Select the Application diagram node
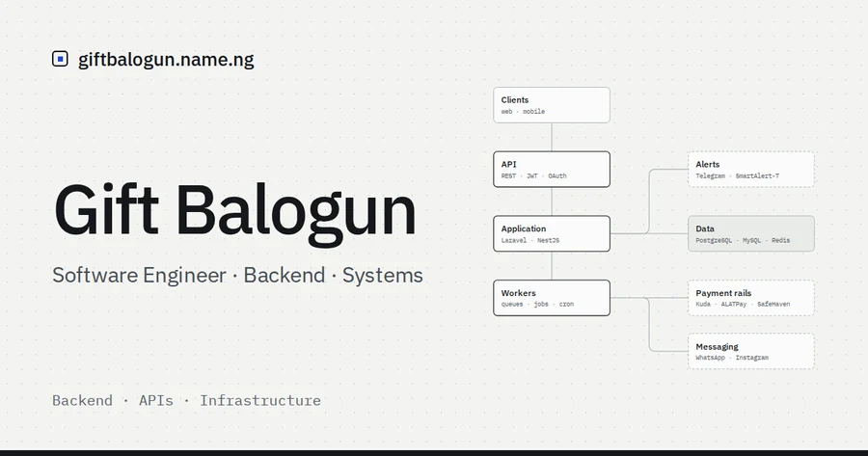 tap(552, 233)
